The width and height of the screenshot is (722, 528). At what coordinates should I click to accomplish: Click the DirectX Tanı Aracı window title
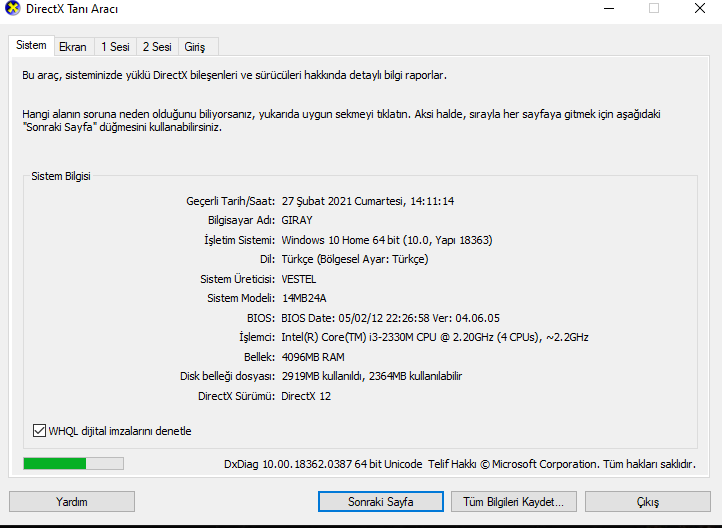(x=72, y=9)
